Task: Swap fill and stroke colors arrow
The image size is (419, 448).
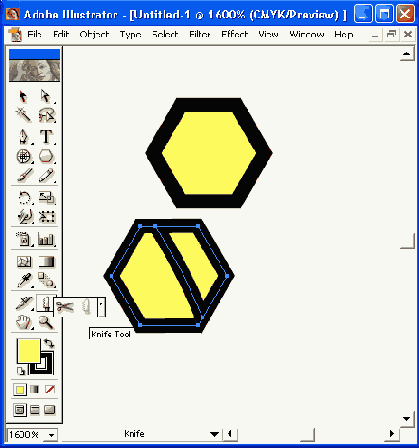Action: [49, 343]
